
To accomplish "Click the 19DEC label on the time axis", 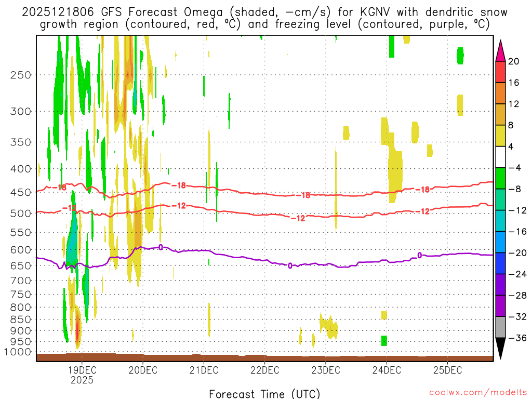I will tap(82, 370).
